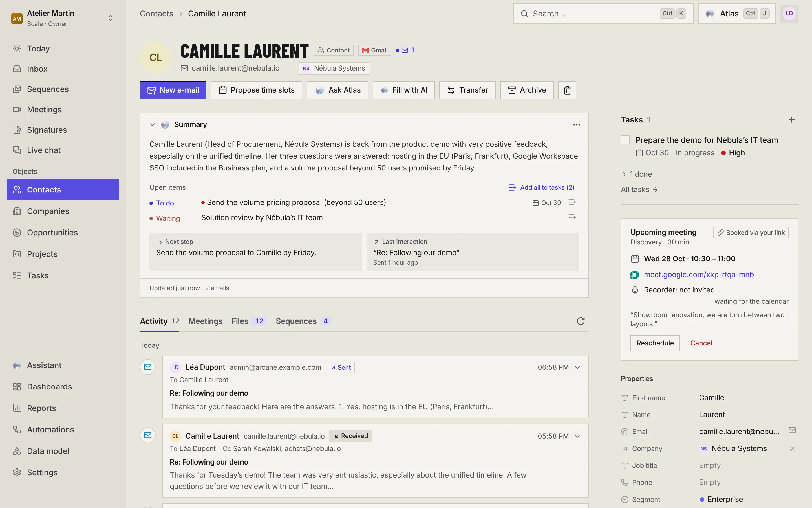This screenshot has width=812, height=508.
Task: Open the LD user avatar menu
Action: pyautogui.click(x=789, y=14)
